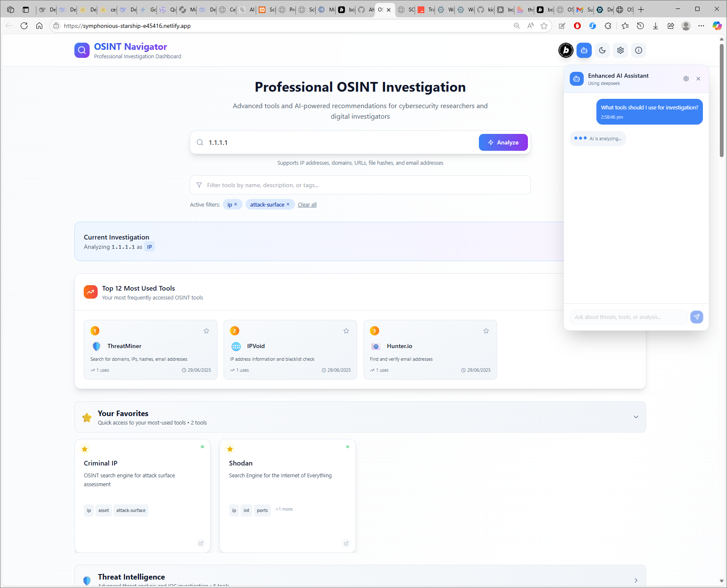Open browser zoom magnifier icon

click(x=517, y=26)
